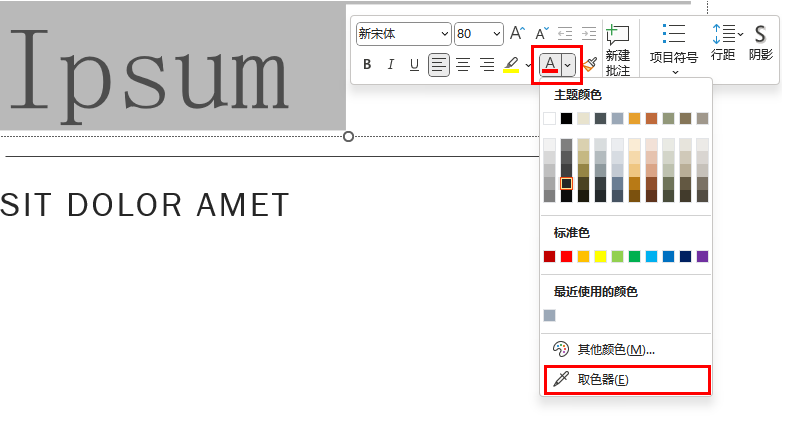Open highlight color dropdown arrow
This screenshot has height=428, width=792.
pyautogui.click(x=528, y=65)
